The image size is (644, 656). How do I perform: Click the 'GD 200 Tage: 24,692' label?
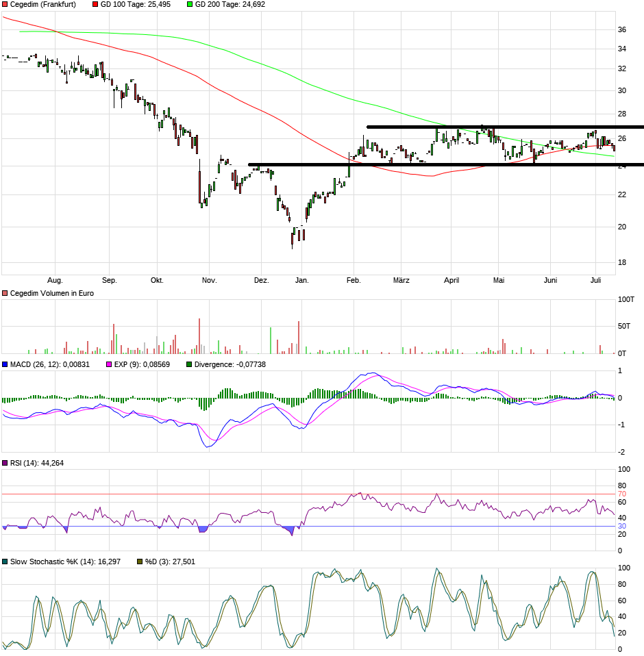[230, 4]
